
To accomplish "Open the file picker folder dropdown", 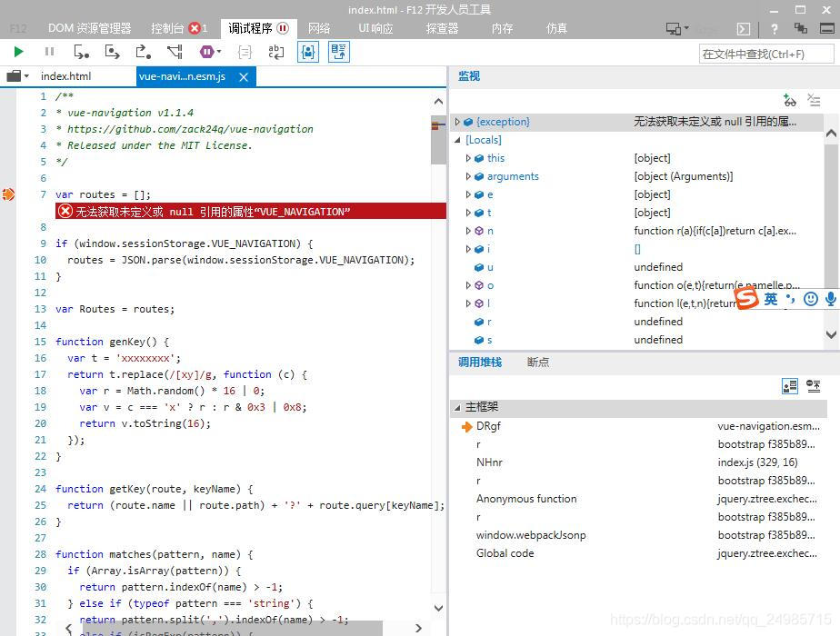I will [x=18, y=76].
